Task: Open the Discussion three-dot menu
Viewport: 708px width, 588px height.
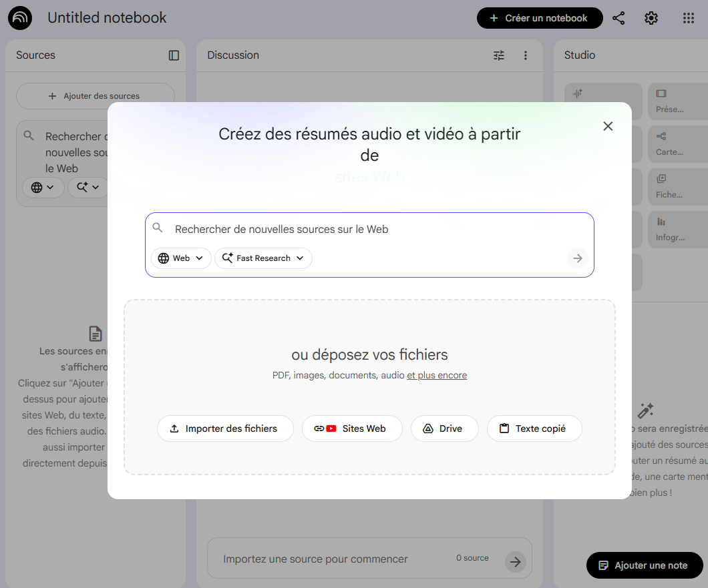Action: pyautogui.click(x=526, y=55)
